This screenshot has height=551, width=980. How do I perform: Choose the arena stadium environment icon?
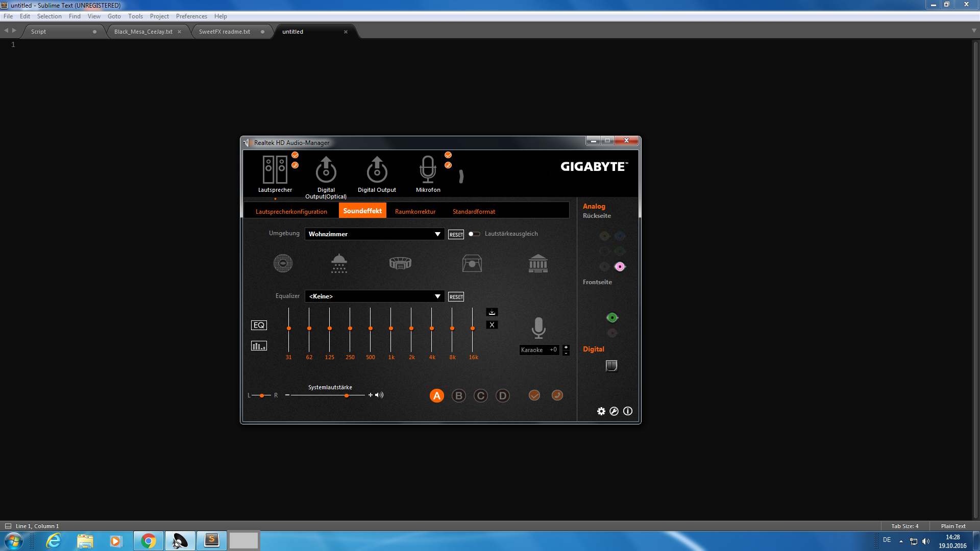400,264
